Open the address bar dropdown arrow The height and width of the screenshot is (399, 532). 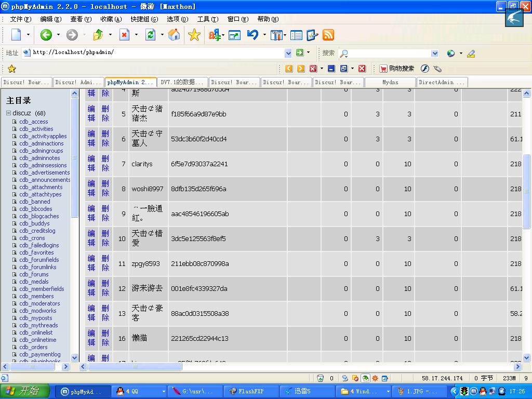tap(288, 53)
